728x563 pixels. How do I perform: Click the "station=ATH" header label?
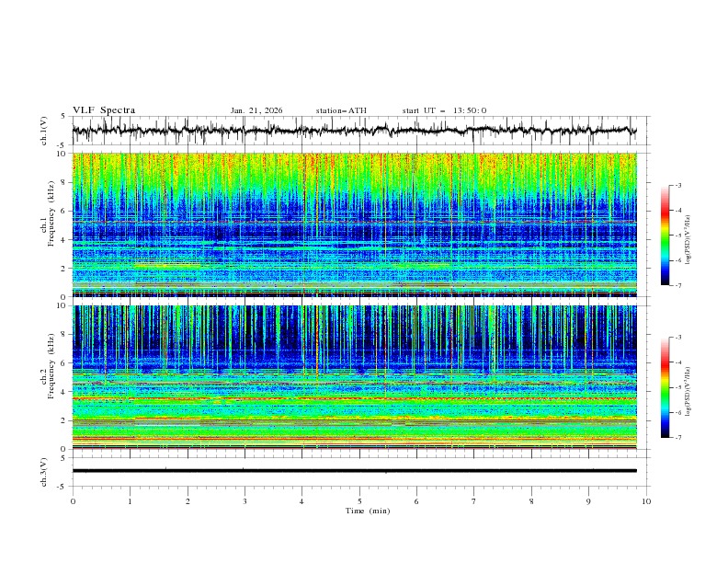(341, 110)
